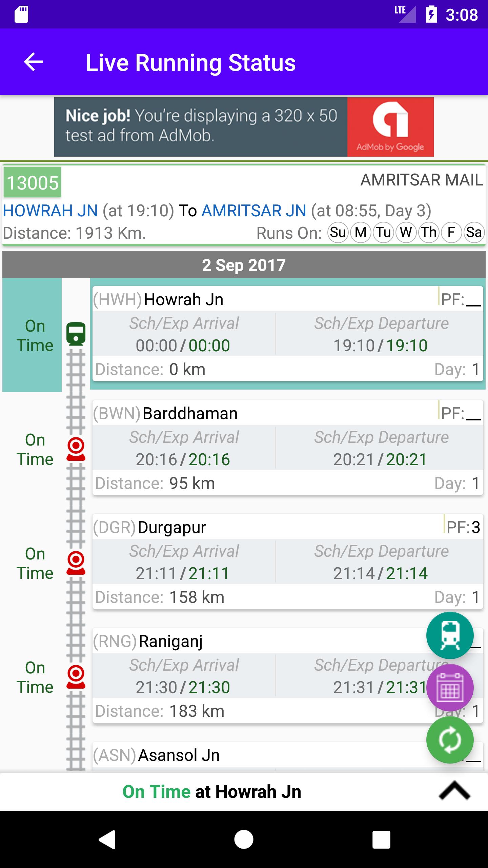Select the W running day circle
Image resolution: width=488 pixels, height=868 pixels.
(x=406, y=233)
